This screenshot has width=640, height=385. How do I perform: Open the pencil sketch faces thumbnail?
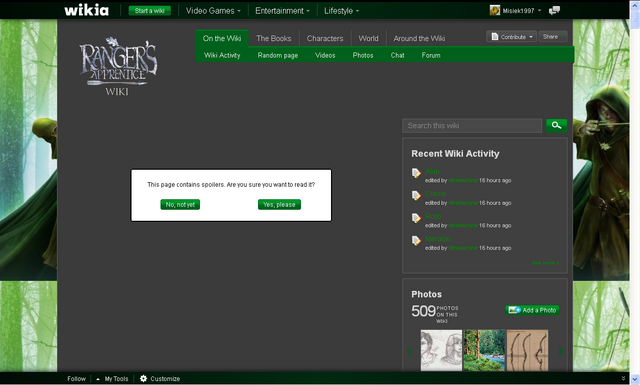pyautogui.click(x=441, y=350)
